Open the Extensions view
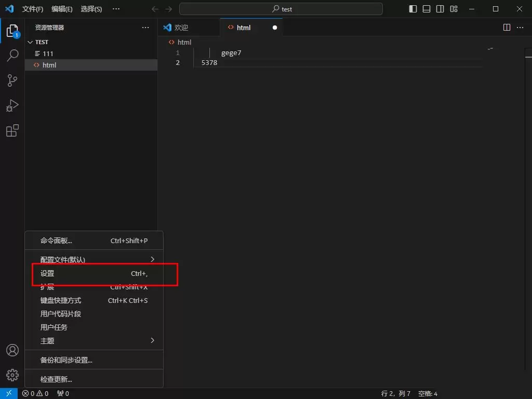The width and height of the screenshot is (532, 399). [12, 130]
